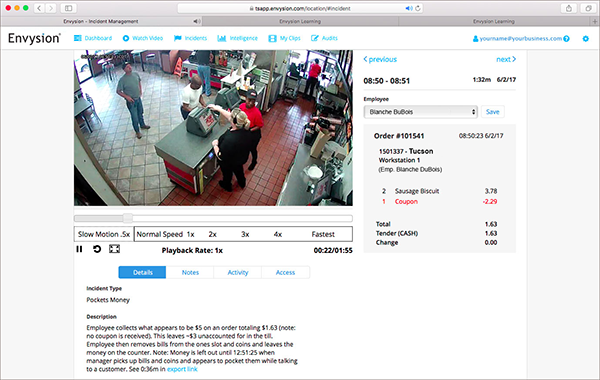Set playback speed to 3x

245,234
